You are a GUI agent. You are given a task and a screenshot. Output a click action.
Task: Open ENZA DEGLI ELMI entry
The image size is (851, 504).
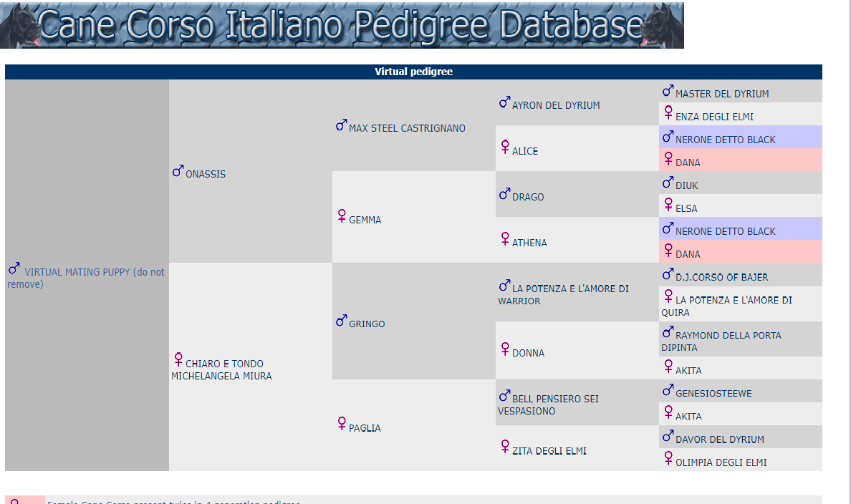714,117
